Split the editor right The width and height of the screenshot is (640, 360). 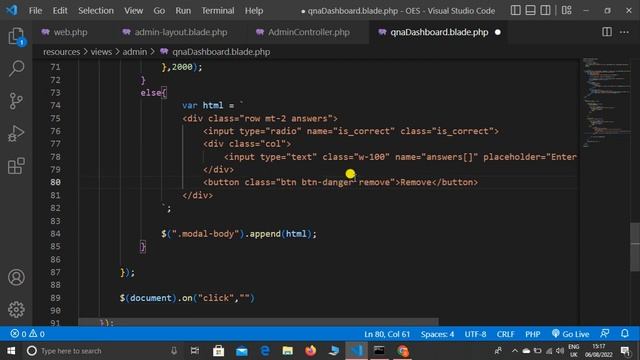pyautogui.click(x=607, y=32)
